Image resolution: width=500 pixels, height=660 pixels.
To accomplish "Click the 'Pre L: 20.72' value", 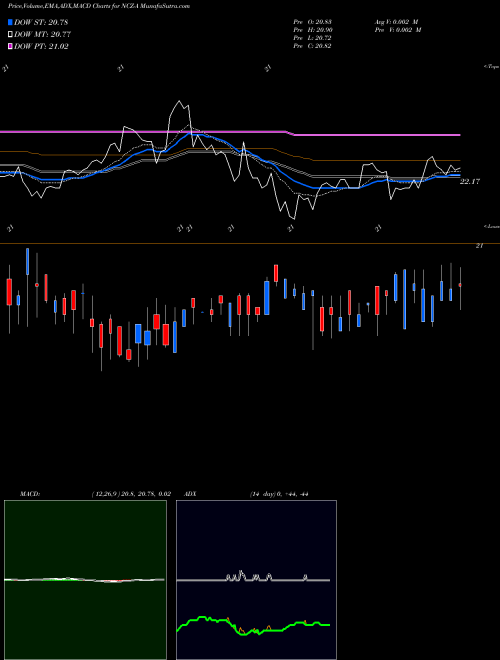I will (312, 38).
